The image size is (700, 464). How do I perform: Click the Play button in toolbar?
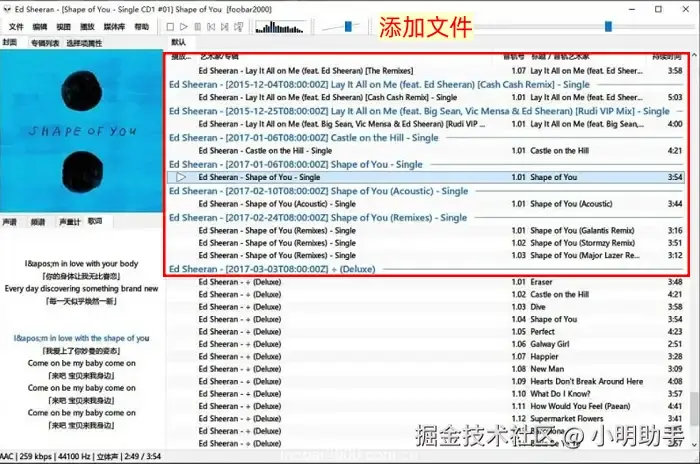pyautogui.click(x=183, y=27)
